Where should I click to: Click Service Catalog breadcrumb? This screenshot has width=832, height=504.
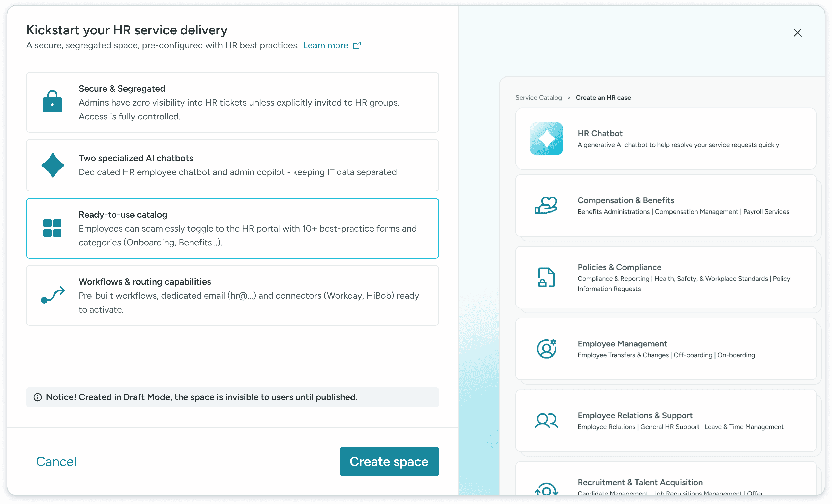point(539,98)
